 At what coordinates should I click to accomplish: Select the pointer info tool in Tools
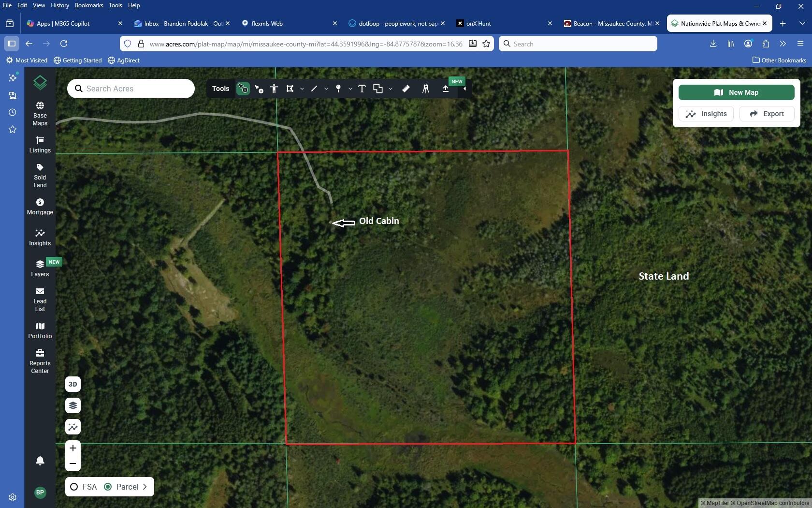243,89
